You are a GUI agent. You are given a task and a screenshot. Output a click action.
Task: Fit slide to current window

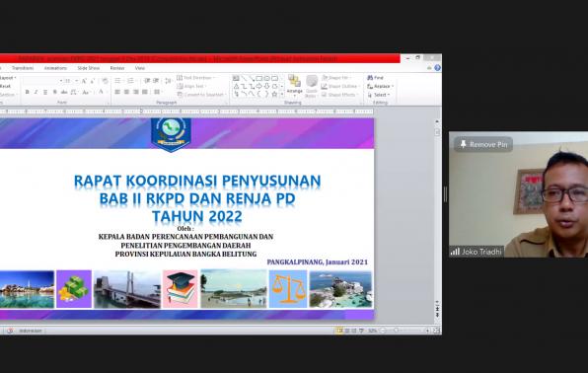click(437, 331)
